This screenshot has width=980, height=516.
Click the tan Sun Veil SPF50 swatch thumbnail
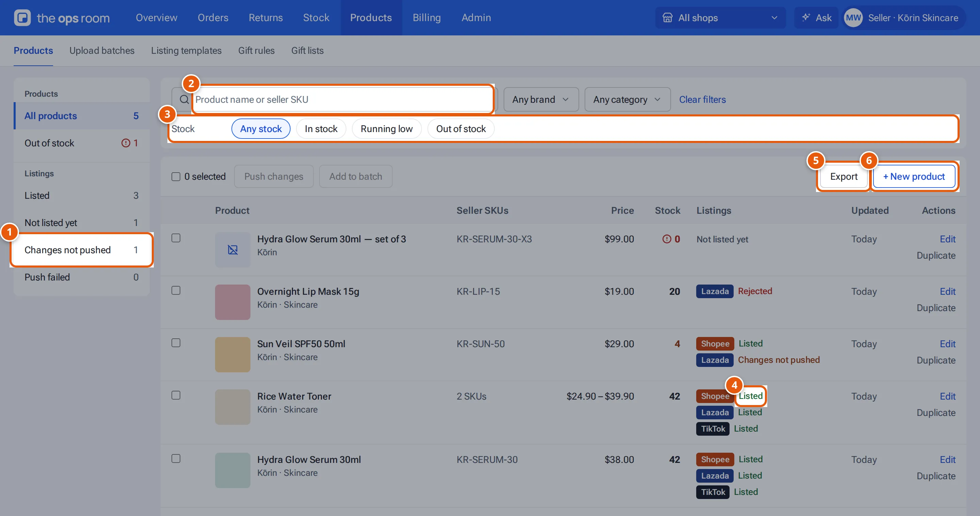tap(233, 355)
